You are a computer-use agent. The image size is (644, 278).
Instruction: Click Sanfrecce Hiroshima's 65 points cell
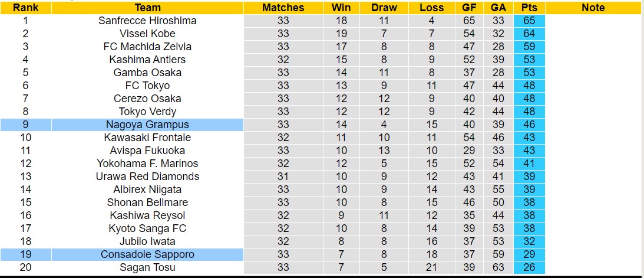click(529, 21)
